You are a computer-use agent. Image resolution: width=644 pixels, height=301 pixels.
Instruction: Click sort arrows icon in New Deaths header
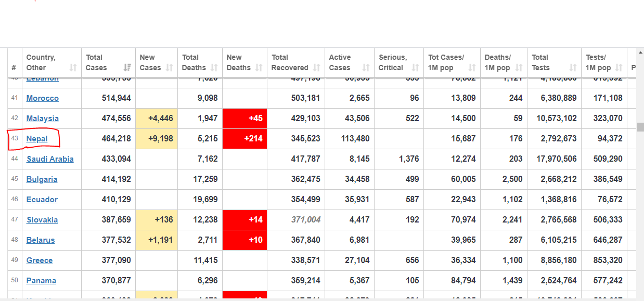[259, 68]
